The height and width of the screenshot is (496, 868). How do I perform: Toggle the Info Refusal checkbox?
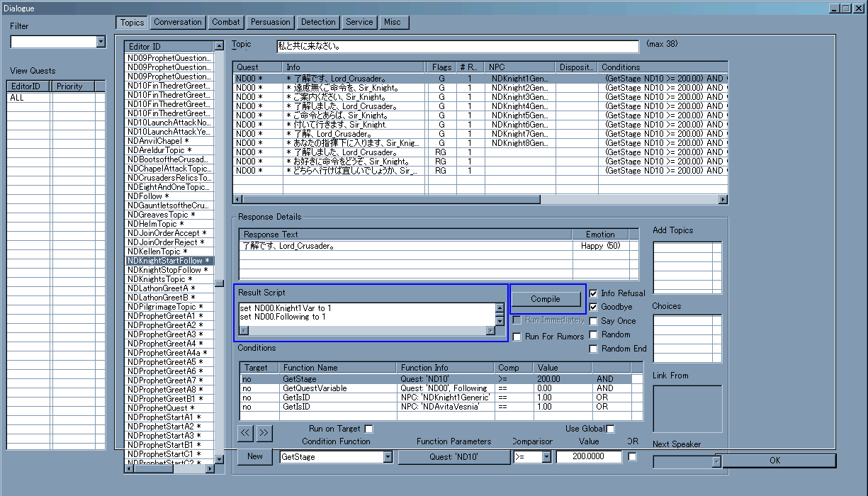[x=594, y=293]
